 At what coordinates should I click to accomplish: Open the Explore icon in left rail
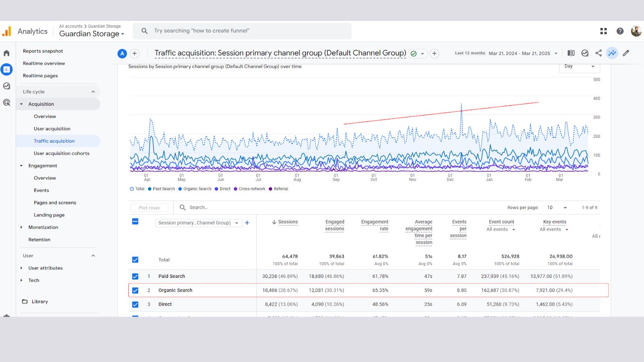(6, 86)
